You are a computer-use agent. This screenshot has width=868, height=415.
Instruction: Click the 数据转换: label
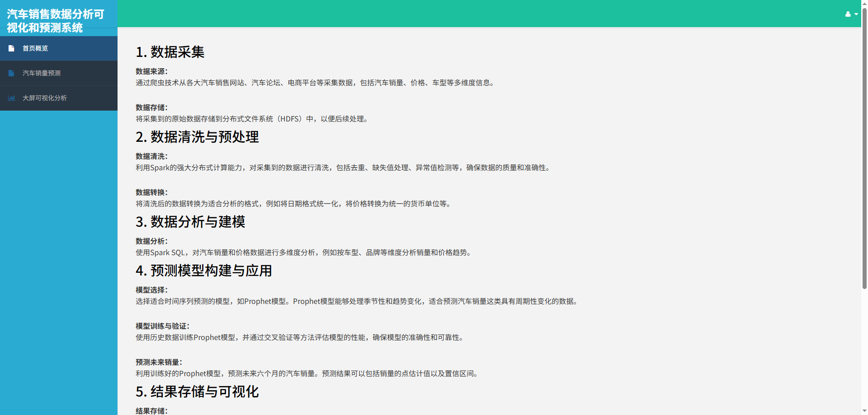[151, 192]
